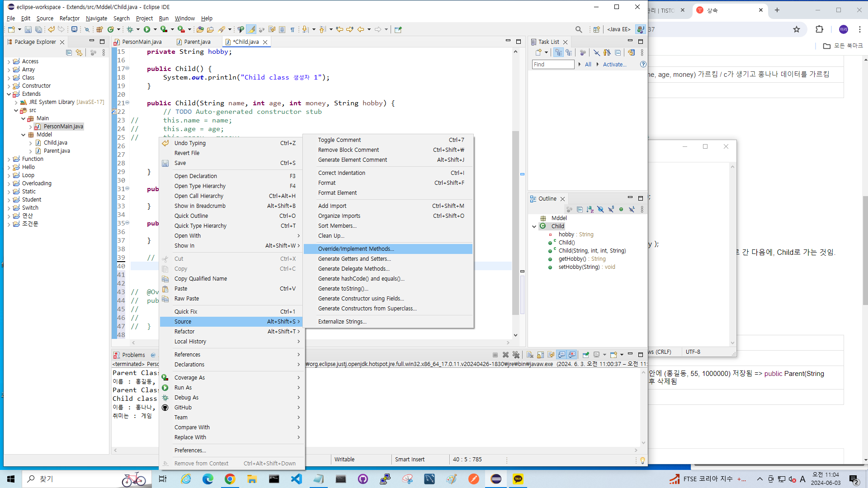868x488 pixels.
Task: Click Save All toolbar icon
Action: point(38,29)
